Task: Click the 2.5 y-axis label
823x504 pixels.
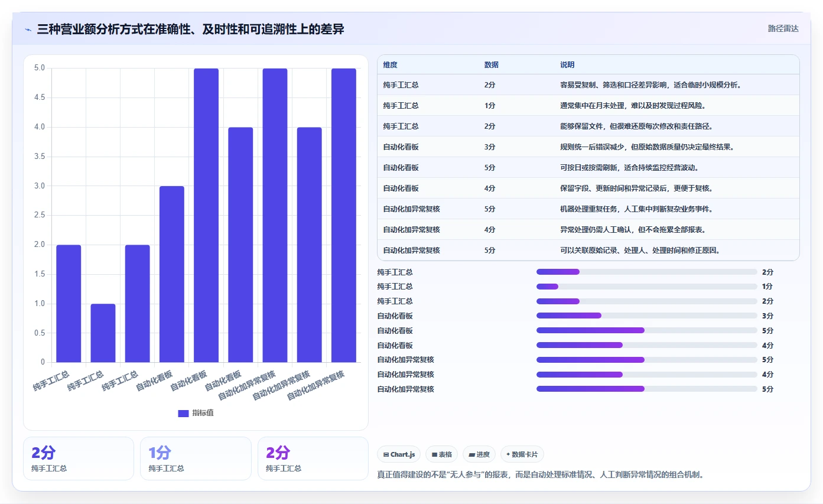Action: click(x=40, y=215)
